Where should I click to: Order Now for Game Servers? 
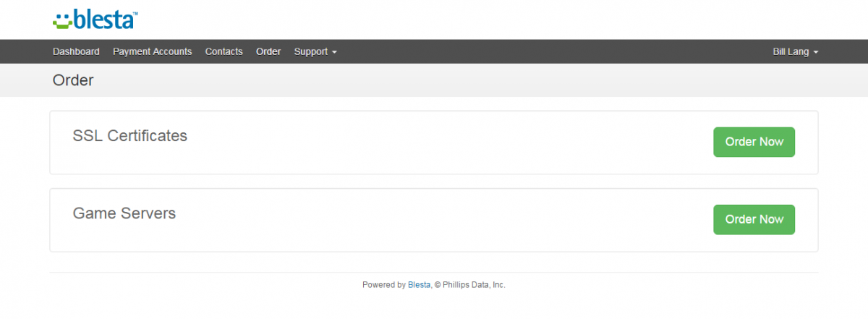coord(754,219)
